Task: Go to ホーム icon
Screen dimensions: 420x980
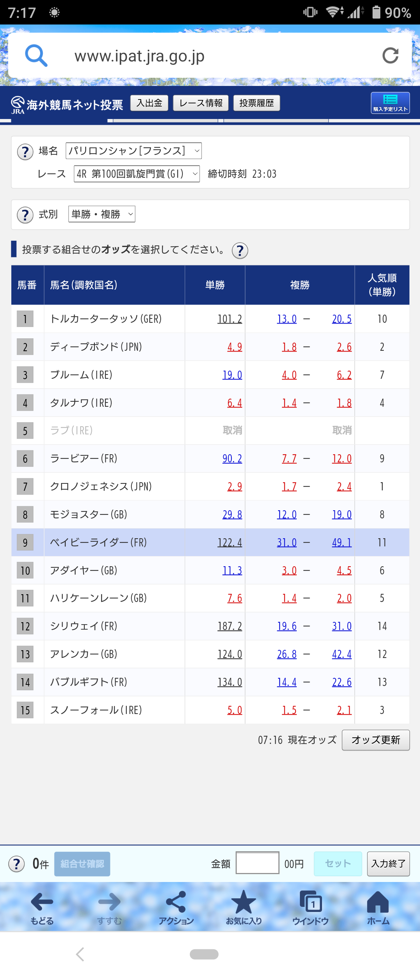Action: tap(378, 908)
